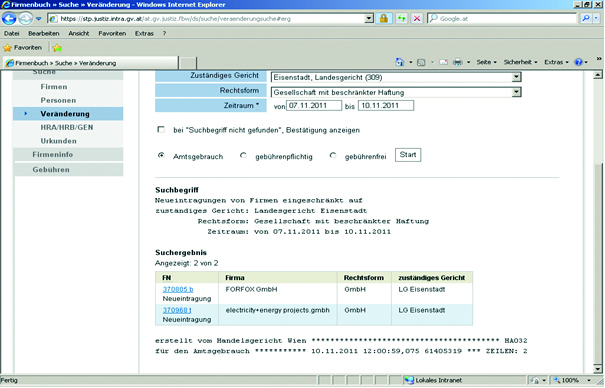Viewport: 605px width, 388px height.
Task: Open Firmen in the Suche sidebar
Action: pyautogui.click(x=54, y=87)
